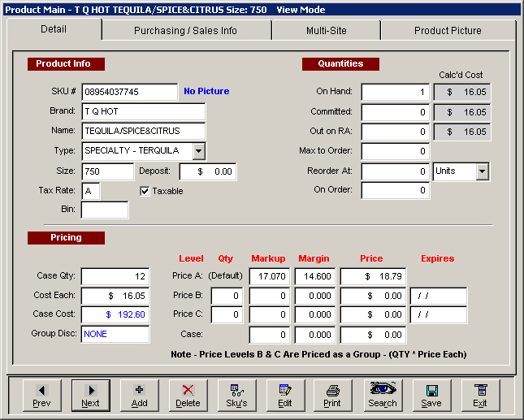
Task: Click the Price C price field
Action: (373, 314)
